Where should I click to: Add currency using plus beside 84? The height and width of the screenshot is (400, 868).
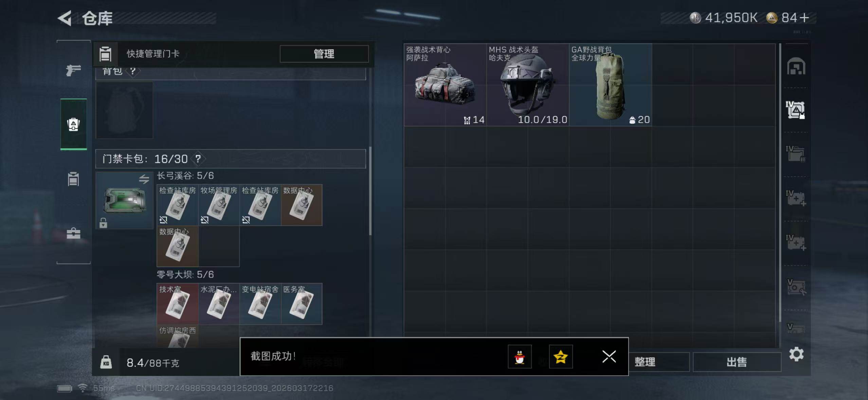tap(804, 18)
